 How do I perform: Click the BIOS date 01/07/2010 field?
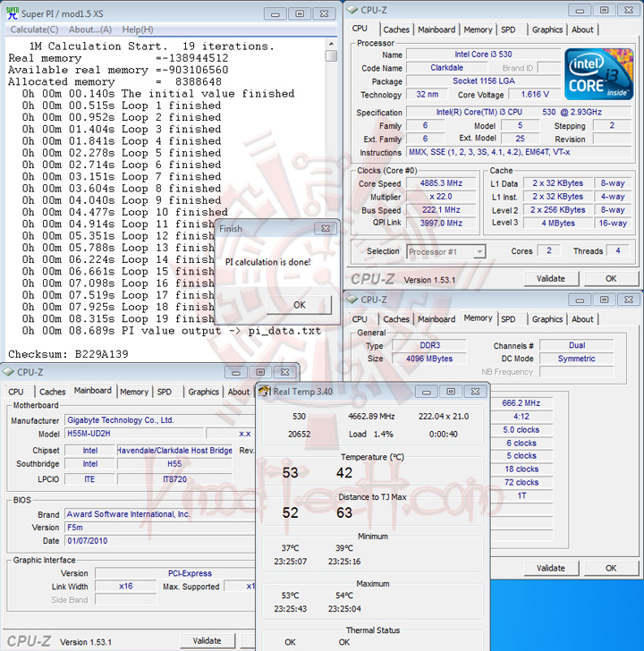click(160, 540)
